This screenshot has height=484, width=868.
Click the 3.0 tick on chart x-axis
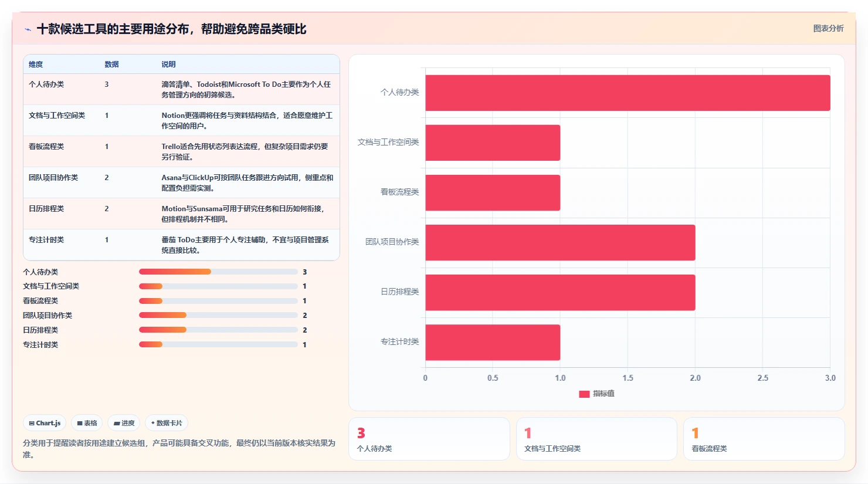pyautogui.click(x=830, y=378)
